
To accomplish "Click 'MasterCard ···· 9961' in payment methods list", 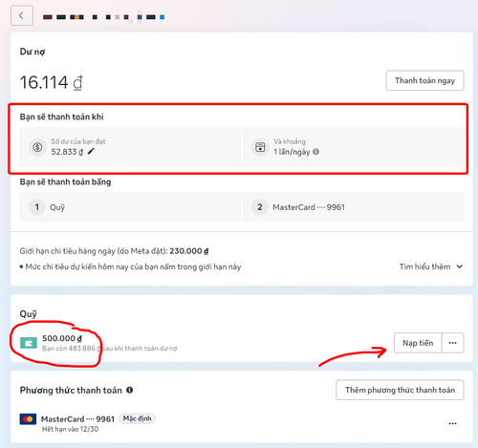I will coord(77,419).
